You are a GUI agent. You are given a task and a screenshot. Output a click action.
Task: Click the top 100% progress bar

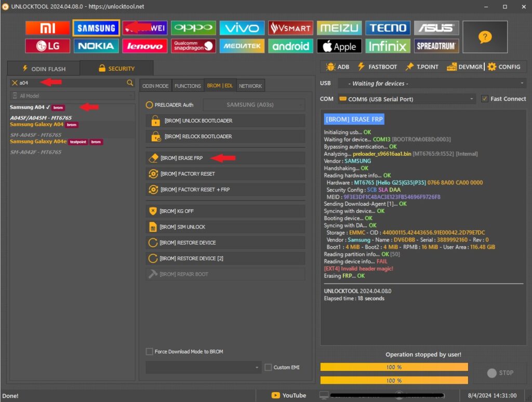[x=394, y=367]
